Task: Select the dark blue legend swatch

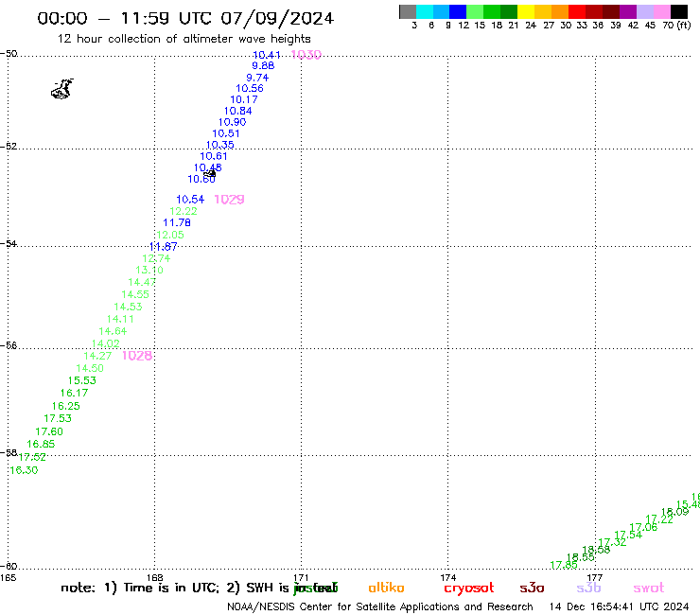Action: 458,11
